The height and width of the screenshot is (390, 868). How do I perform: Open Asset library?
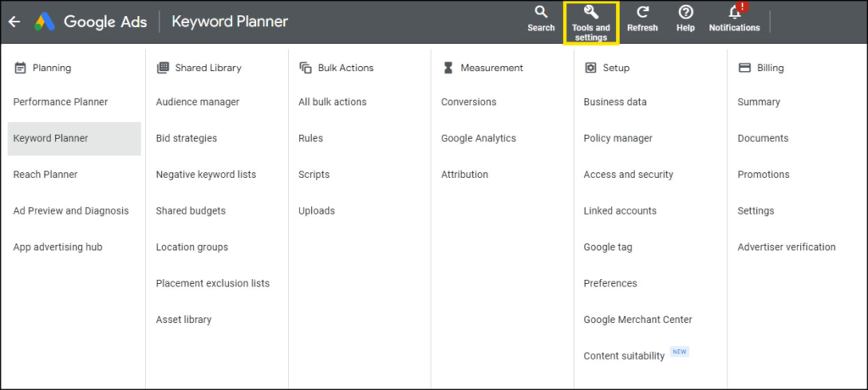(184, 320)
